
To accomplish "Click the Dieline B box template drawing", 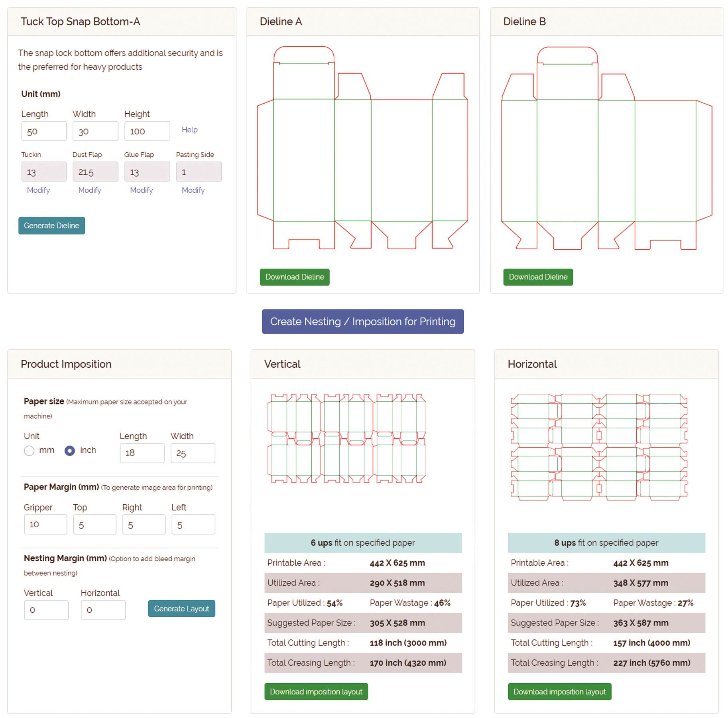I will (x=606, y=148).
